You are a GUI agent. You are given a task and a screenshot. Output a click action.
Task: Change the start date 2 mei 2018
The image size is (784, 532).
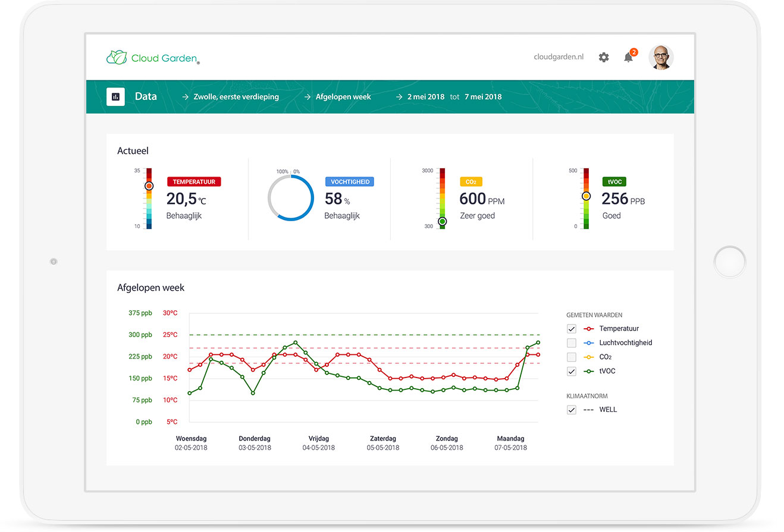click(426, 96)
